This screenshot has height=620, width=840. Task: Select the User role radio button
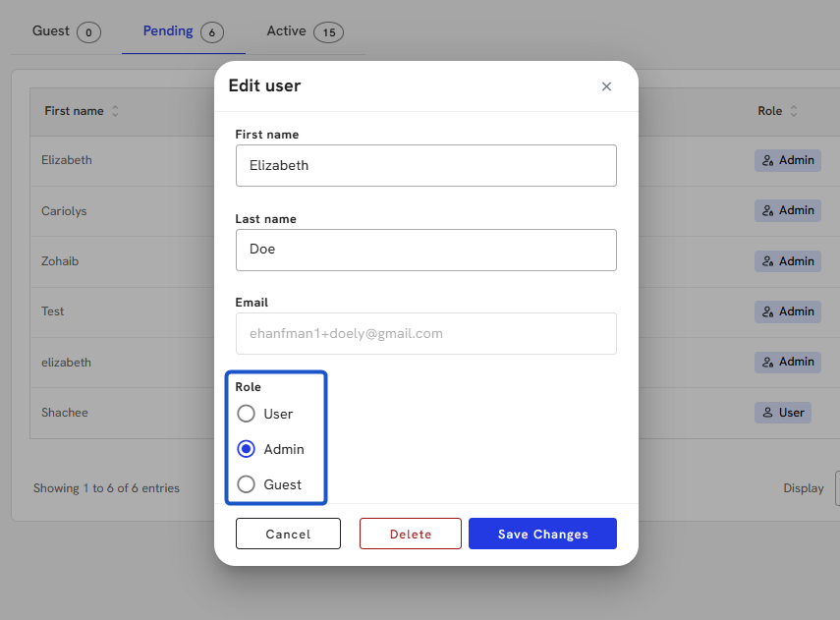247,414
